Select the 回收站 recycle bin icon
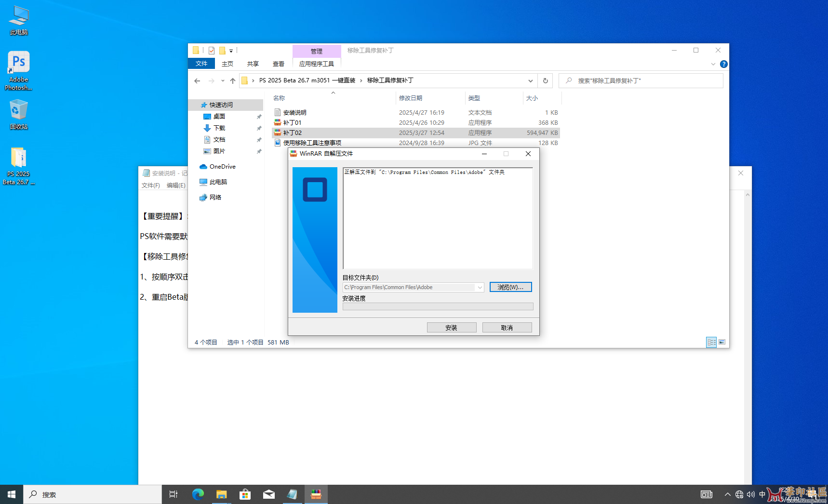The width and height of the screenshot is (828, 504). [18, 115]
